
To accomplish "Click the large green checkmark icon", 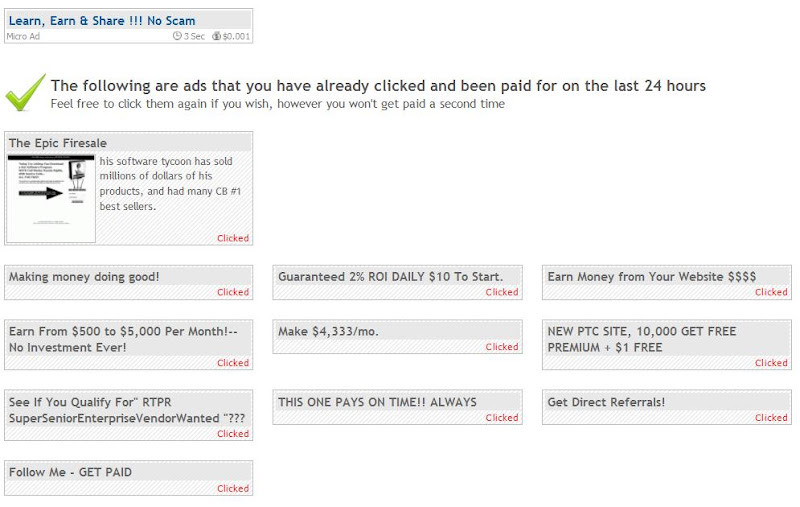I will click(x=25, y=92).
